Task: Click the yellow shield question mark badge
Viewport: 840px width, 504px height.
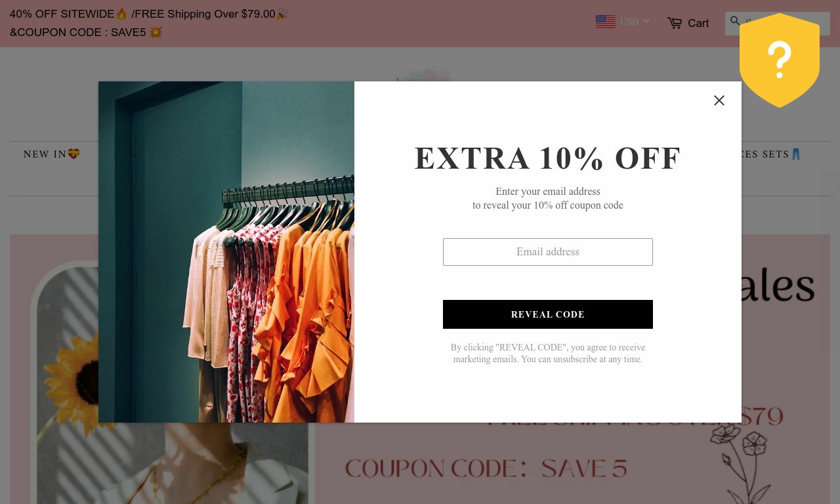Action: 780,60
